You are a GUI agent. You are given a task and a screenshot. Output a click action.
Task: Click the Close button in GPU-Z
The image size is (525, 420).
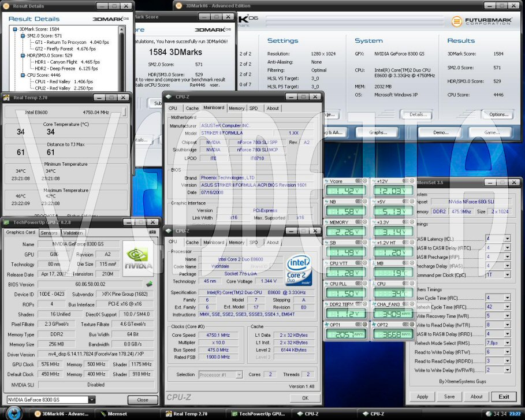point(142,400)
